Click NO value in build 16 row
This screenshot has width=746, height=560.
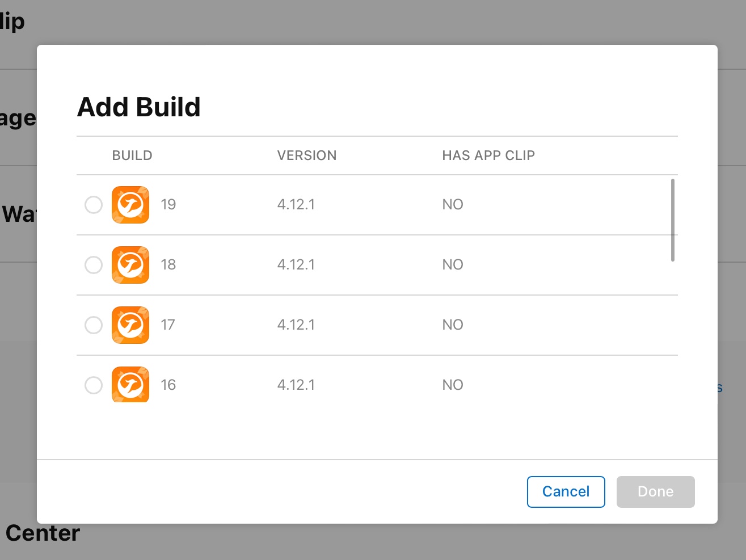(x=453, y=385)
